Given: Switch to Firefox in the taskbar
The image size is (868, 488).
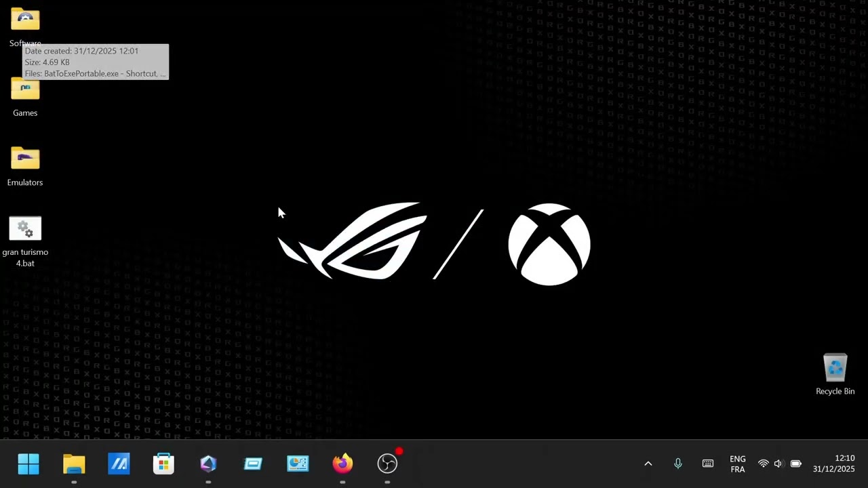Looking at the screenshot, I should (342, 464).
